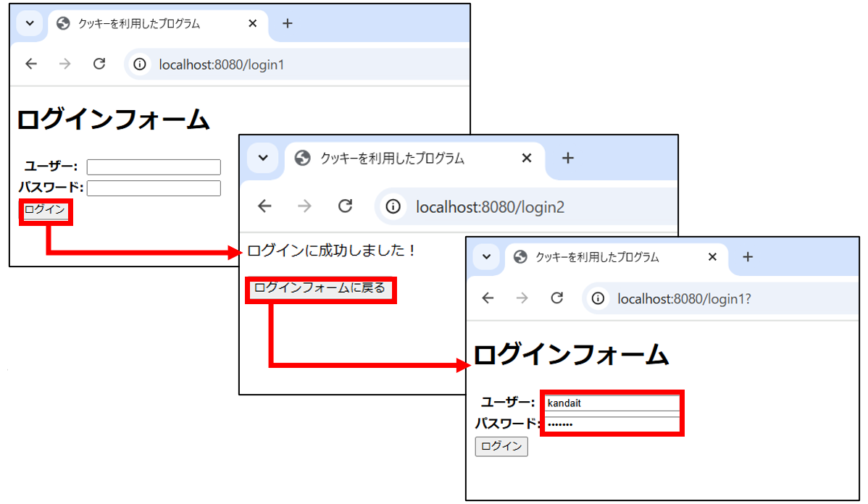Click ログイン button below the empty form
The width and height of the screenshot is (868, 504).
(45, 210)
